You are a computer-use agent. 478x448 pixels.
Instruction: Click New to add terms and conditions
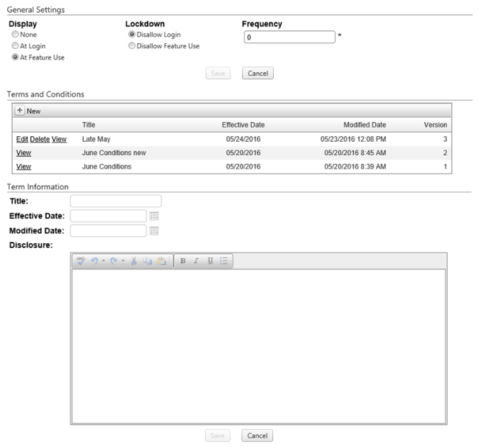pyautogui.click(x=28, y=111)
